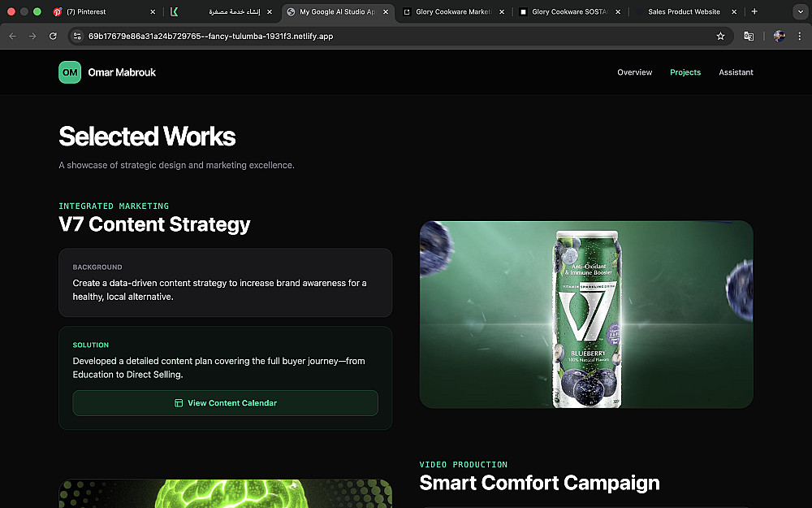Screen dimensions: 812x508
Task: Select the My Google AI Studio tab
Action: [x=337, y=11]
